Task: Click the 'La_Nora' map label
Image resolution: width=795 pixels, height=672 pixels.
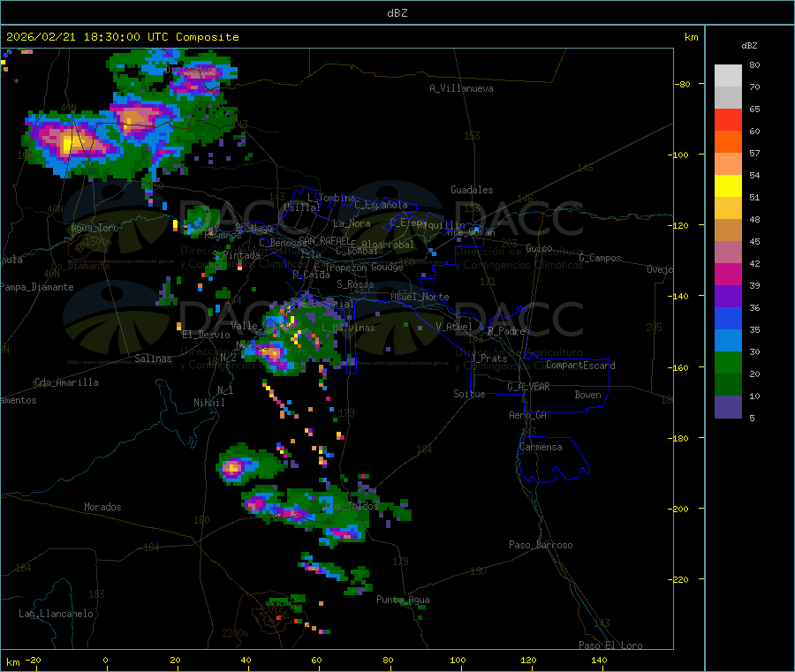Action: (352, 223)
